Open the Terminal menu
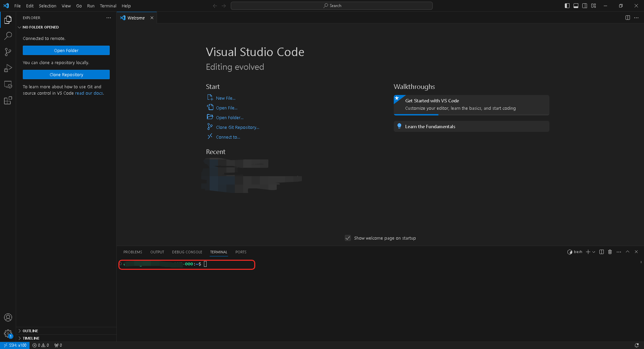This screenshot has width=644, height=349. point(108,6)
